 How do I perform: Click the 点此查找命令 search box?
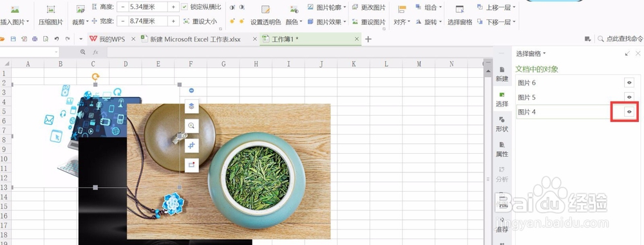click(x=621, y=39)
